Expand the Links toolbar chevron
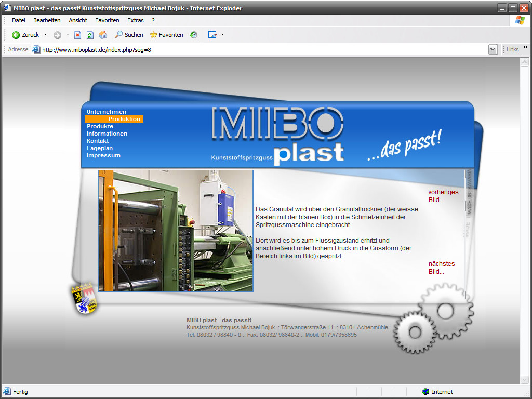 [x=526, y=47]
